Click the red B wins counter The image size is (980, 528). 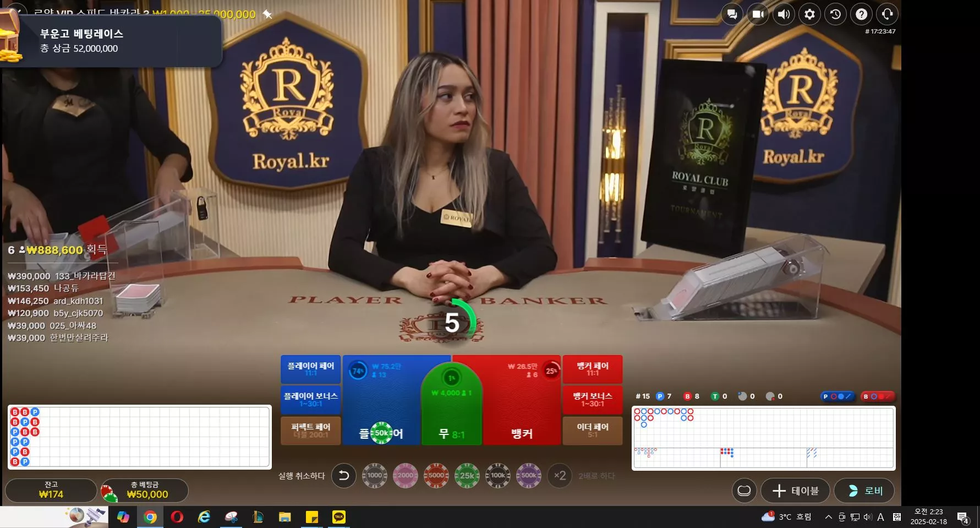(692, 396)
